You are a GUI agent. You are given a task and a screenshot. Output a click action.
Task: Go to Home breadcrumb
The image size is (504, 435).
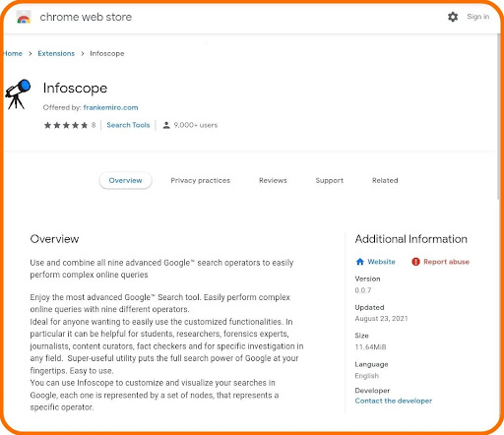(13, 53)
